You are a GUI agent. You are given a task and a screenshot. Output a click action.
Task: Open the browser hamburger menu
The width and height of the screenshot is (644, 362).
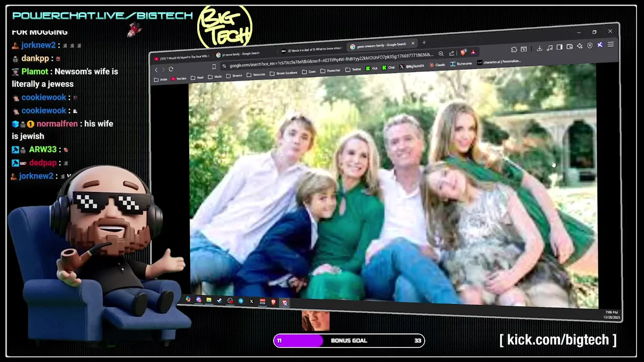click(x=611, y=44)
